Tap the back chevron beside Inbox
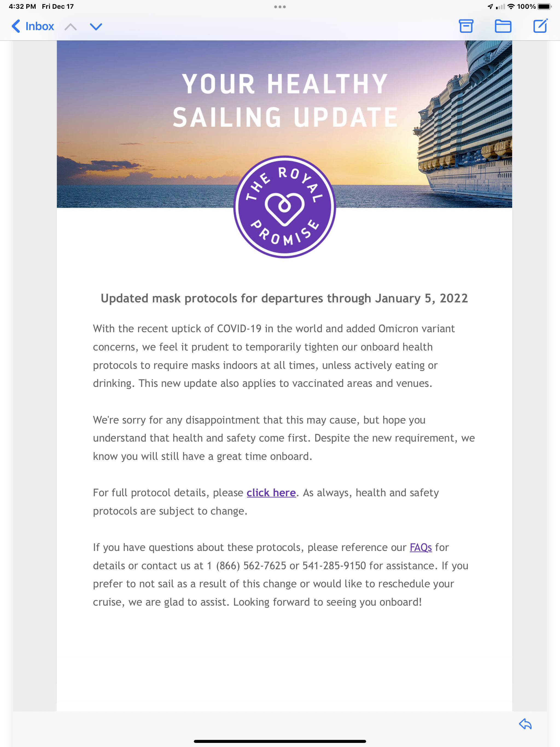This screenshot has height=747, width=560. [x=16, y=26]
